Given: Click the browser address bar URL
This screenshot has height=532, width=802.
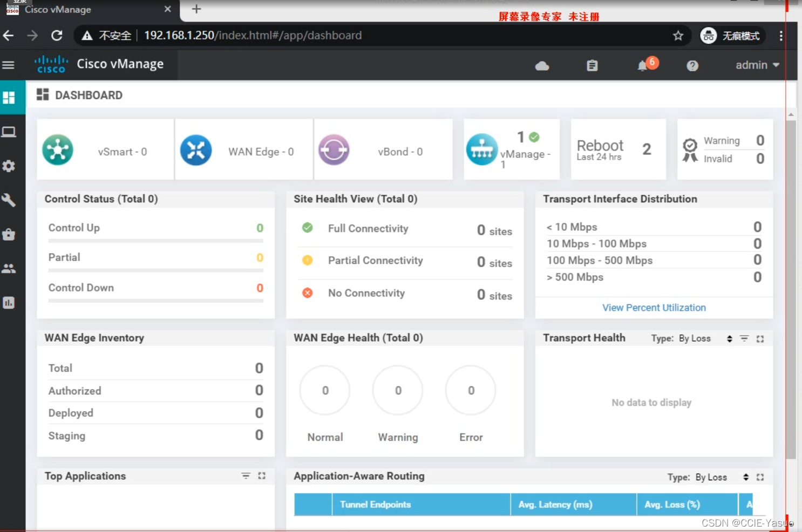Looking at the screenshot, I should tap(253, 36).
